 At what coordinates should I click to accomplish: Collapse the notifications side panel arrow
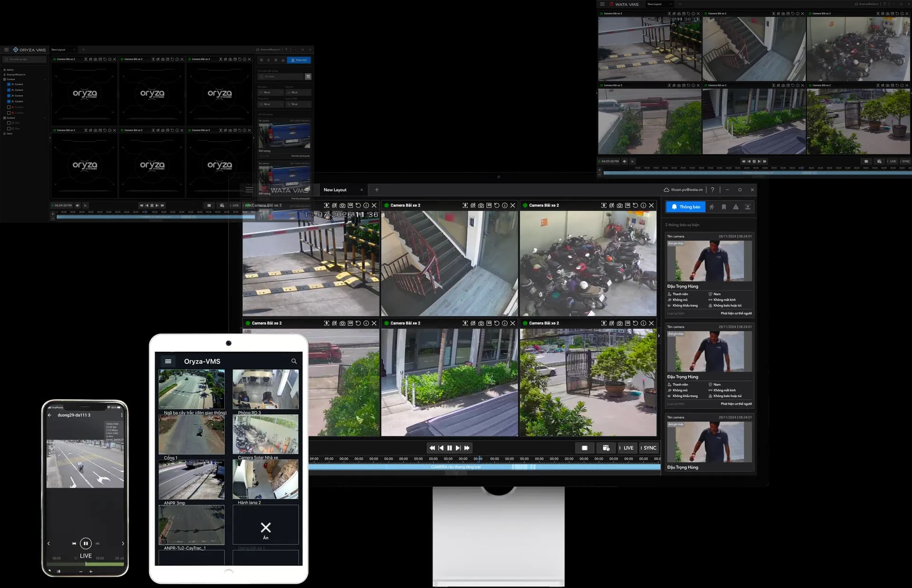click(658, 335)
